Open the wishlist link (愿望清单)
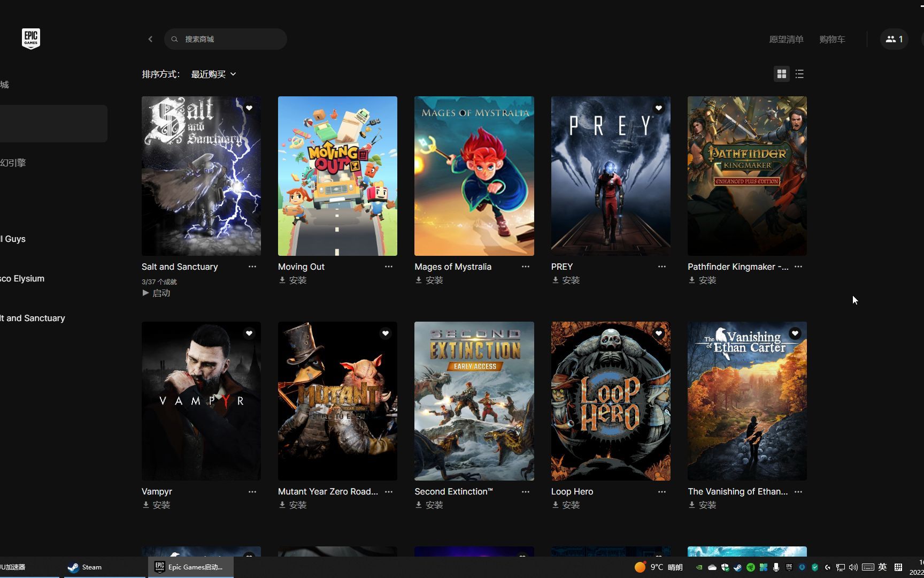 pos(786,39)
